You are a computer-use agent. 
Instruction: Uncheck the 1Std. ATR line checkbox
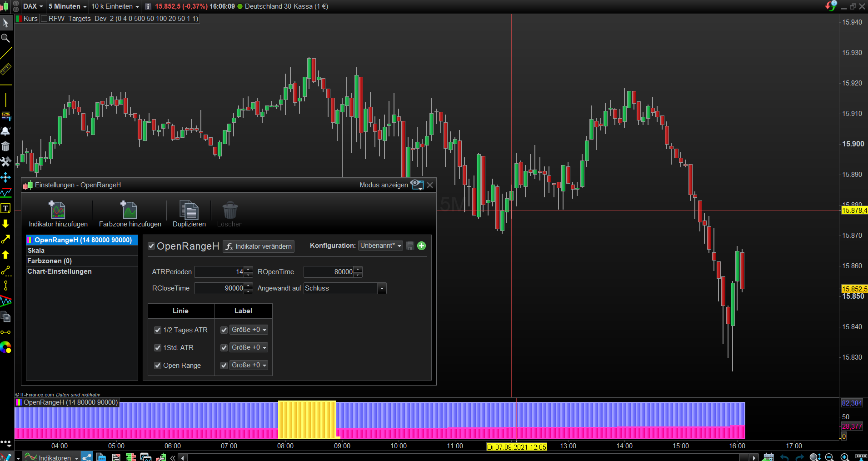158,348
